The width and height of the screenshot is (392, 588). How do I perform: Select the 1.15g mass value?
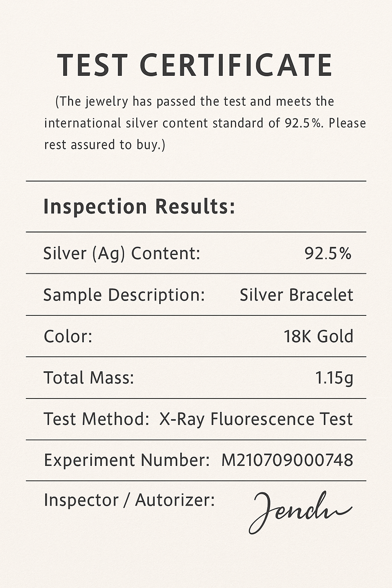[334, 378]
